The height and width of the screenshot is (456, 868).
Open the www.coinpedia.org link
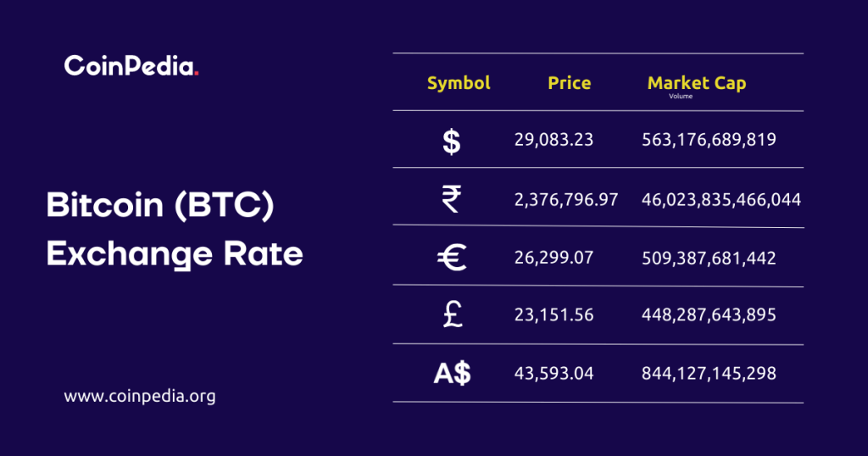[140, 396]
